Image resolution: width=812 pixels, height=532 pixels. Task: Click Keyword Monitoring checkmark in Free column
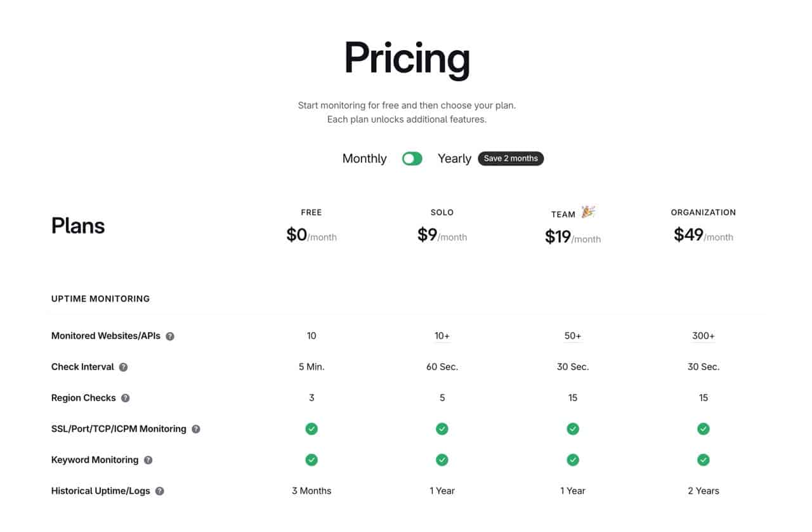pos(311,460)
